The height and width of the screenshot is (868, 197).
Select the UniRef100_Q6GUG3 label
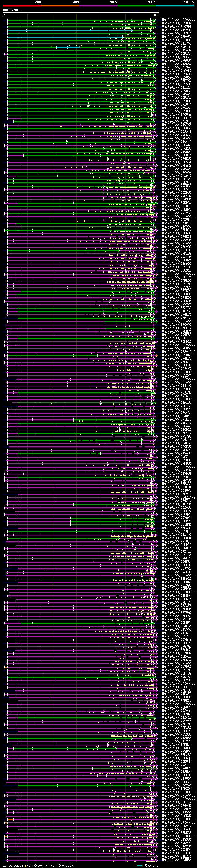tap(177, 128)
